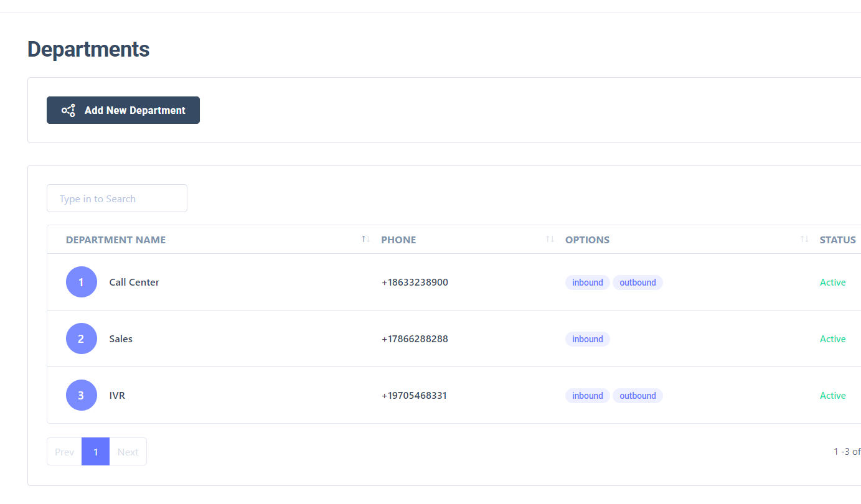Click the inbound tag in Sales row

click(x=588, y=339)
